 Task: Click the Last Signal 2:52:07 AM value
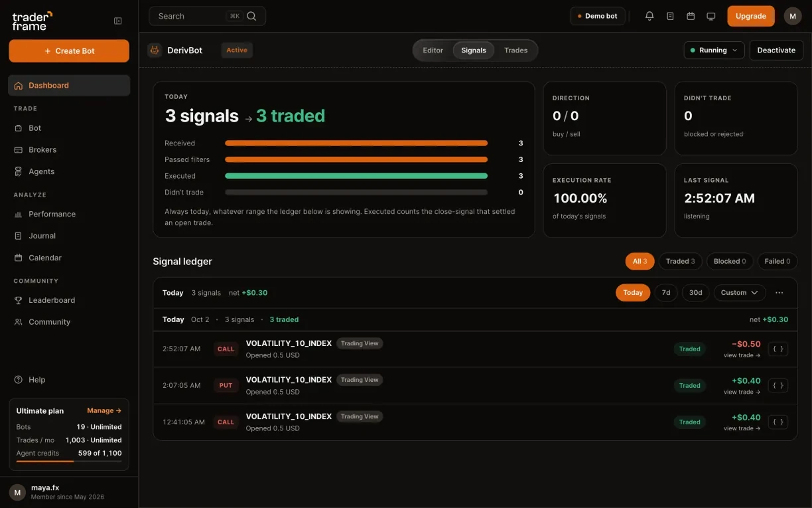[x=719, y=199]
